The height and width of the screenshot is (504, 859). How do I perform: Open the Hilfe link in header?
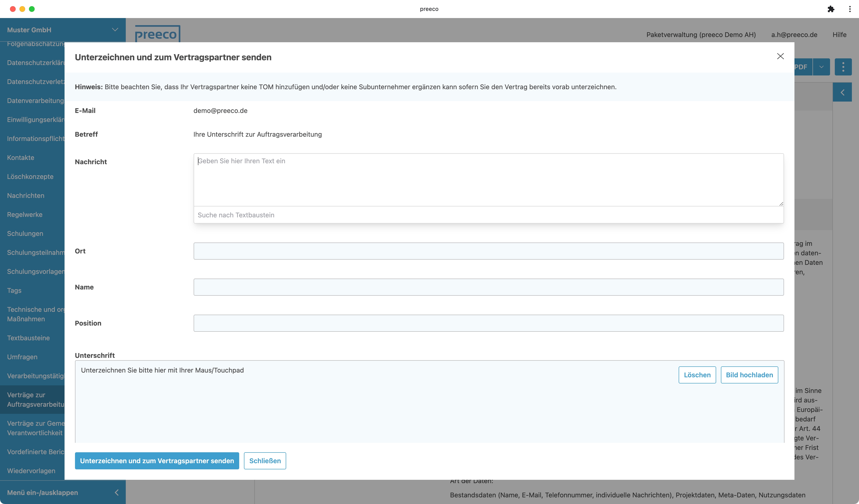point(839,34)
